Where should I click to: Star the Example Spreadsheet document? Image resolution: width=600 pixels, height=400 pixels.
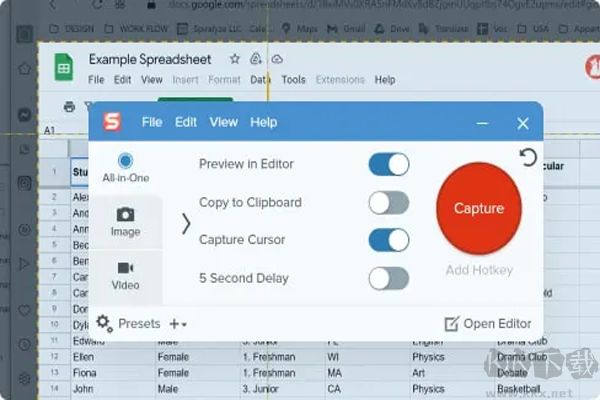[x=235, y=59]
